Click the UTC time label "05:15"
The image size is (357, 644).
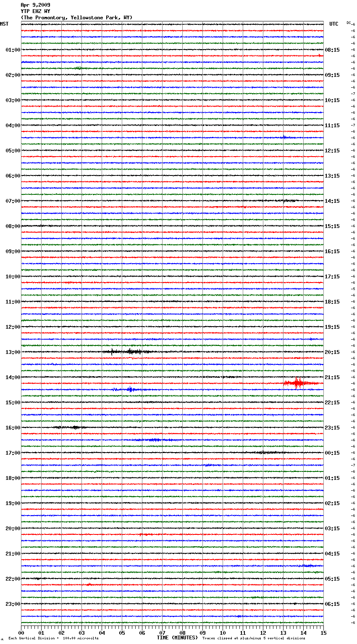332,579
